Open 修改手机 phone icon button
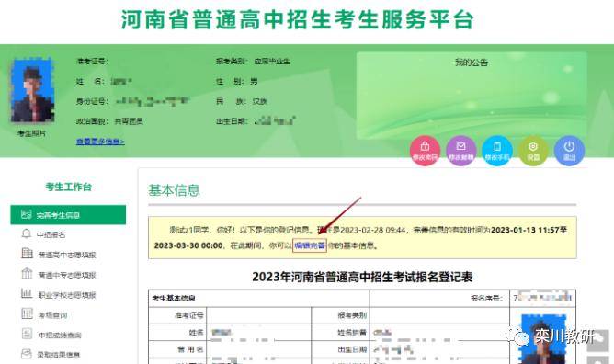Viewport: 614px width, 364px height. (x=497, y=151)
